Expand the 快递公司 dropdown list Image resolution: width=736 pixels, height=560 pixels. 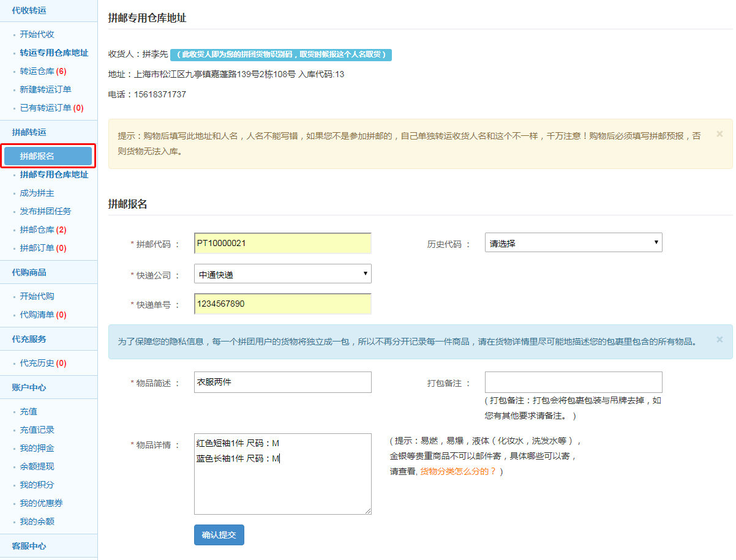click(282, 274)
